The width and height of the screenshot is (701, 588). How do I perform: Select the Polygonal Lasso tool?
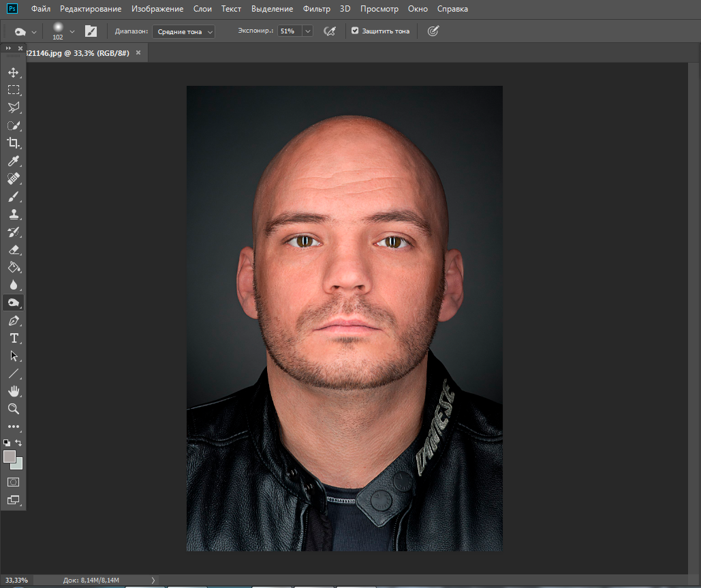[x=14, y=108]
